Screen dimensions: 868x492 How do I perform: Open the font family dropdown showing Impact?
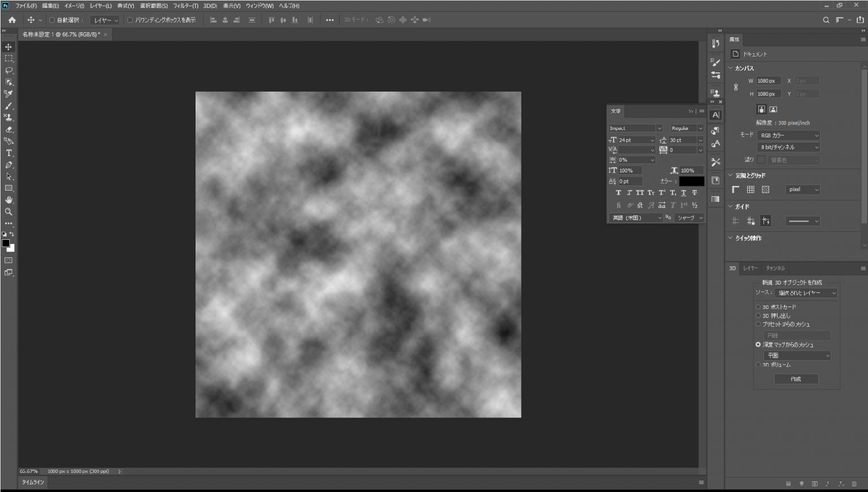pyautogui.click(x=659, y=128)
